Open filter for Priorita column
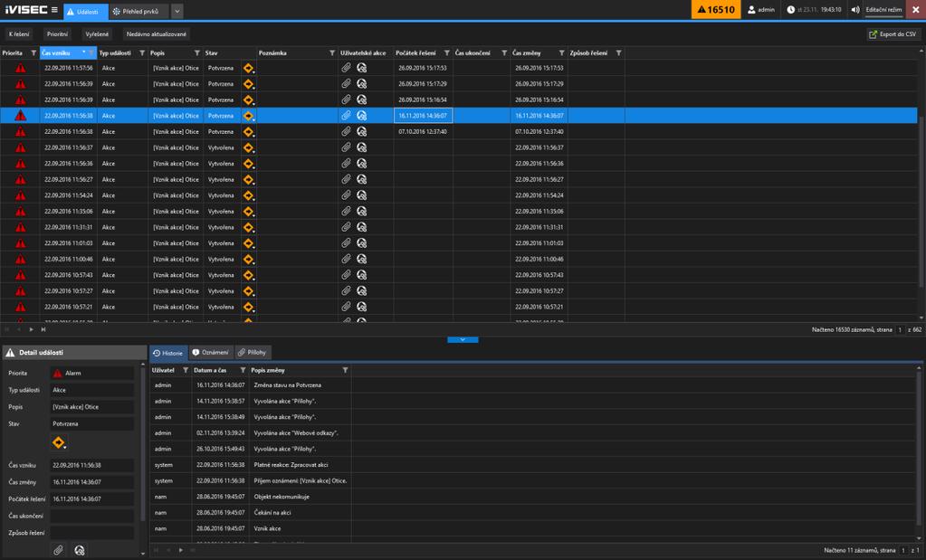926x560 pixels. click(x=33, y=53)
